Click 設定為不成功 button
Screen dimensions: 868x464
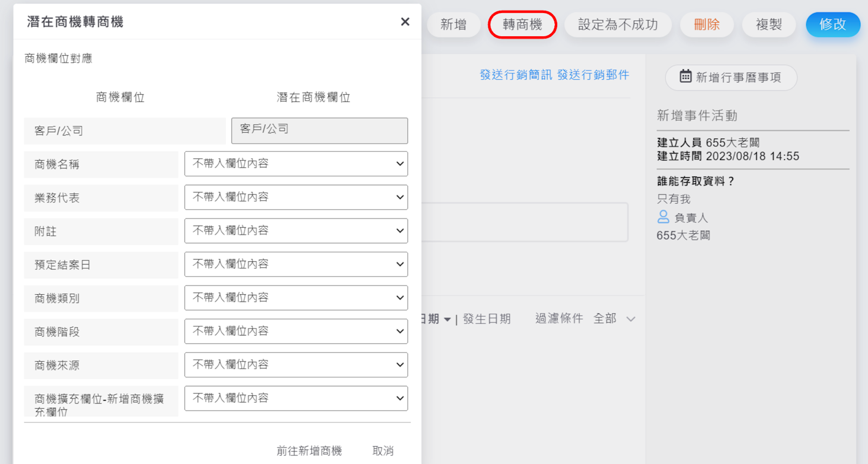click(618, 25)
